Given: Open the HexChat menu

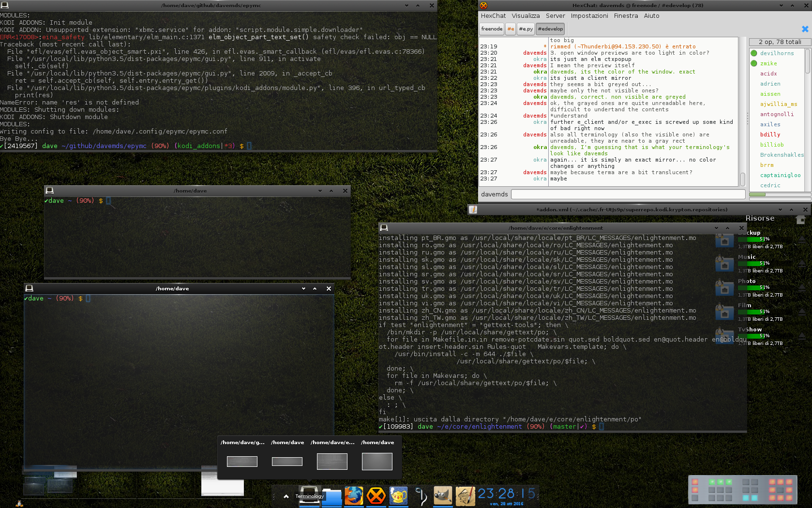Looking at the screenshot, I should (493, 16).
